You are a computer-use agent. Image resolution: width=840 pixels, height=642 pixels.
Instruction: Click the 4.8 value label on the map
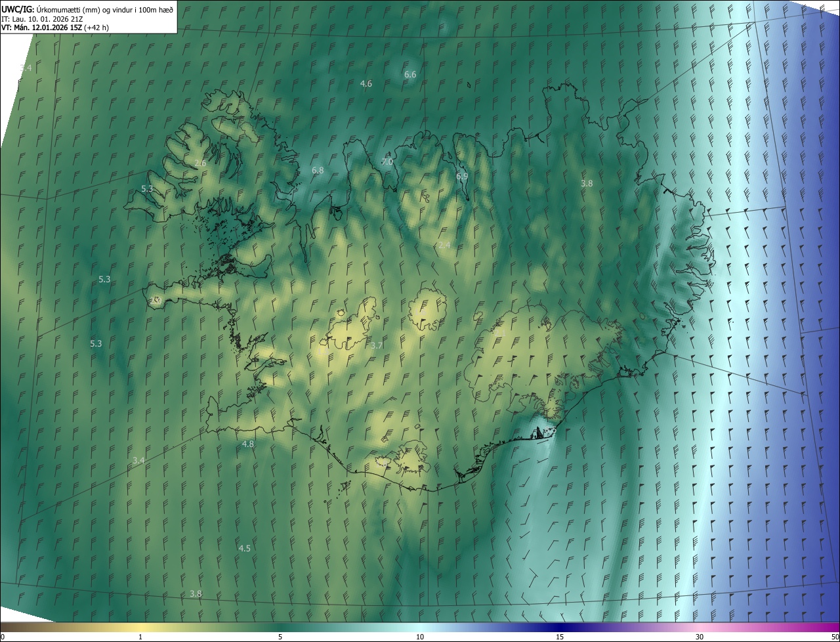coord(248,444)
